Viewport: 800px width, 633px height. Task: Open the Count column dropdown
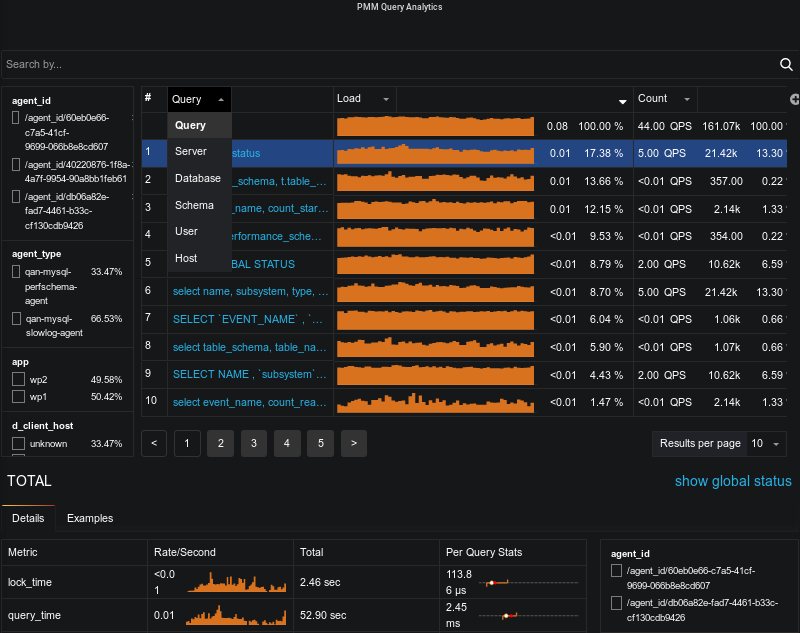666,99
